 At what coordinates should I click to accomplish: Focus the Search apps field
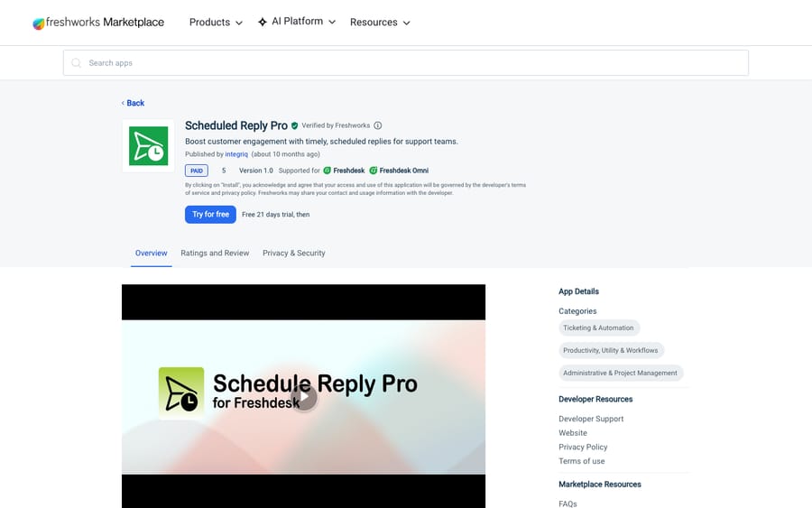405,62
